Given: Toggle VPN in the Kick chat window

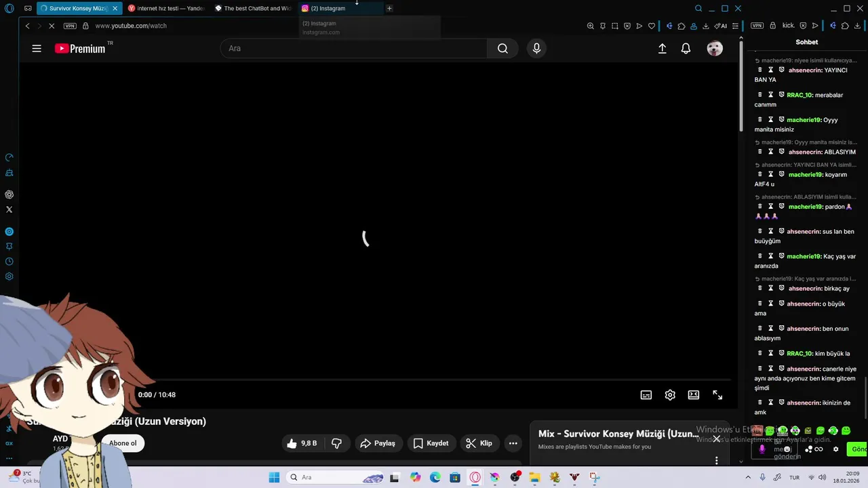Looking at the screenshot, I should 757,26.
